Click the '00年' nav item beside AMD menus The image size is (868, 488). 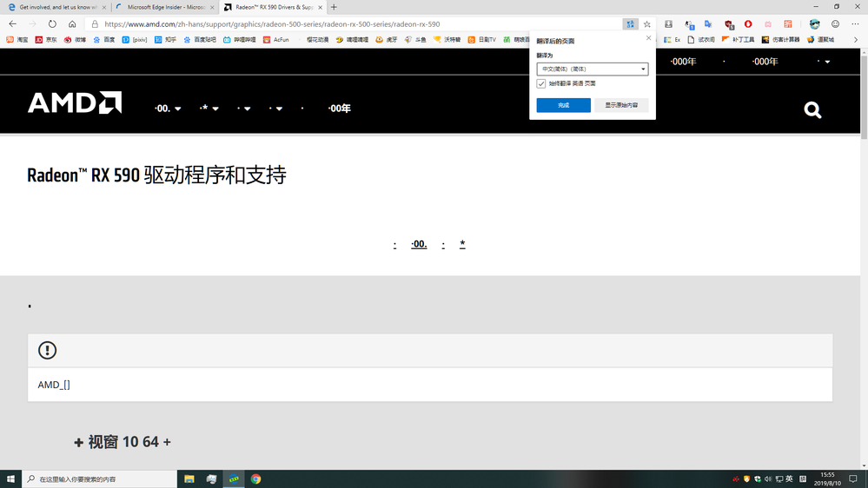(340, 109)
